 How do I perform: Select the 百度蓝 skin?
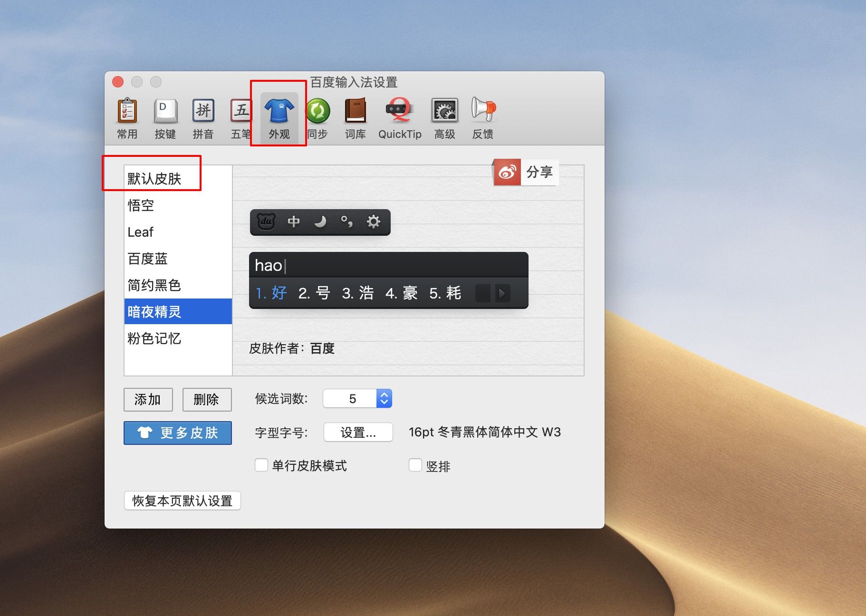click(178, 259)
